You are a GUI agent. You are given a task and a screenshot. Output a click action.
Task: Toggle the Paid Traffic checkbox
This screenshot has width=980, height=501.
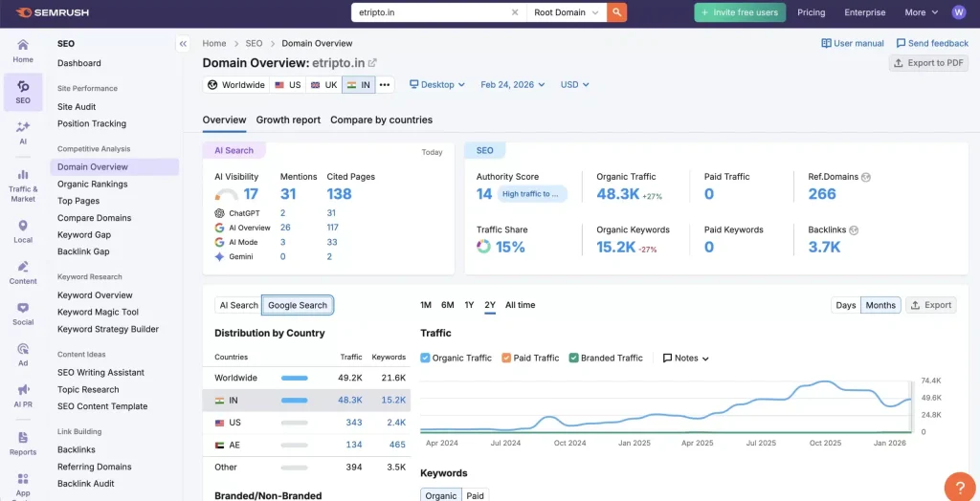pyautogui.click(x=506, y=358)
